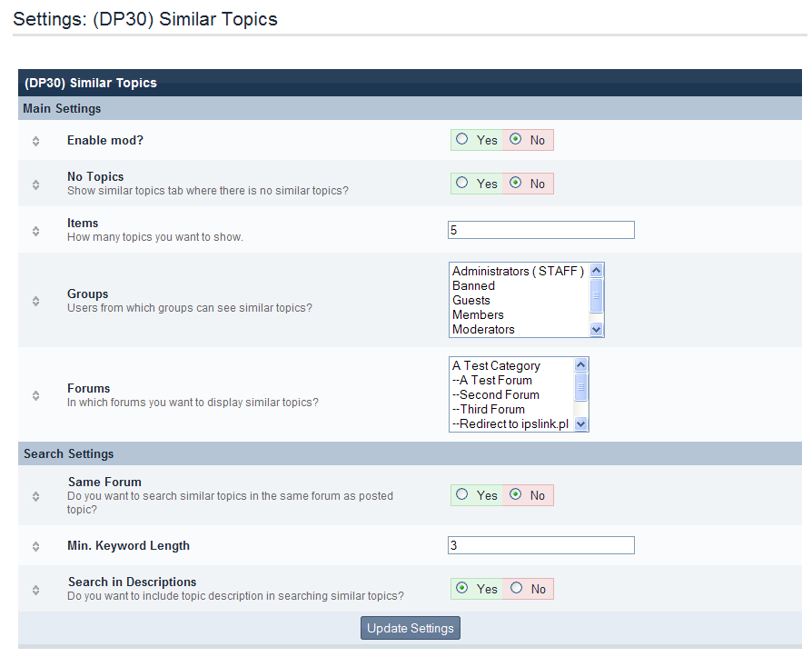Click the reorder handle beside No Topics
Viewport: 812px width, 657px height.
(x=35, y=184)
